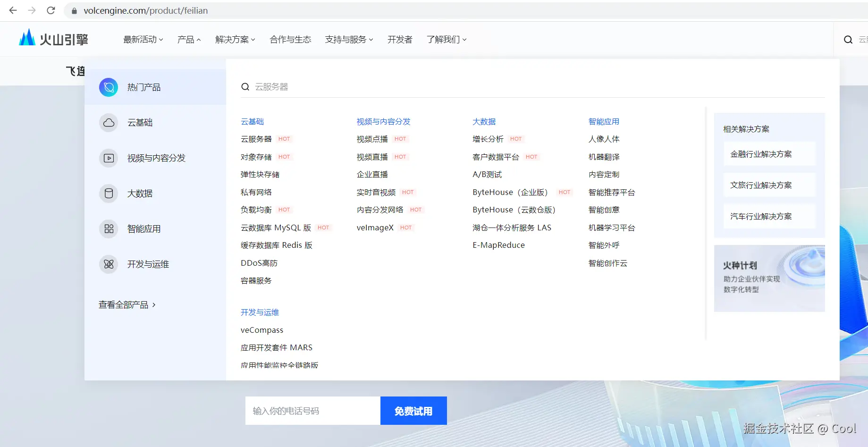868x447 pixels.
Task: Expand the 解决方案 dropdown menu
Action: coord(235,40)
